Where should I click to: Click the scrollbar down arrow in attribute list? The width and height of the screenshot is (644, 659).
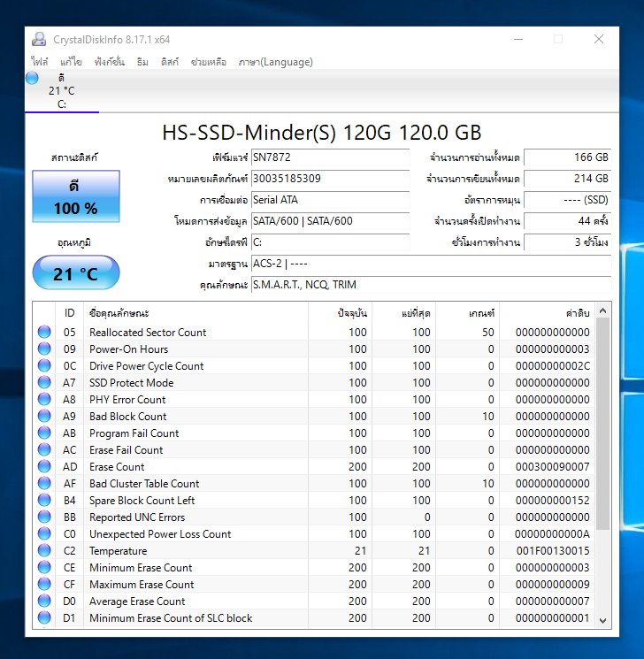(x=603, y=620)
